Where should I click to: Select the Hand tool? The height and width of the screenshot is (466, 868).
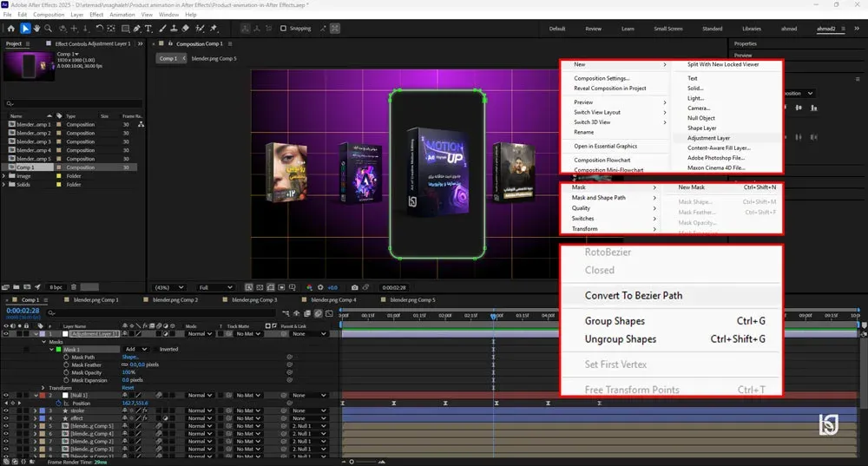[x=36, y=29]
